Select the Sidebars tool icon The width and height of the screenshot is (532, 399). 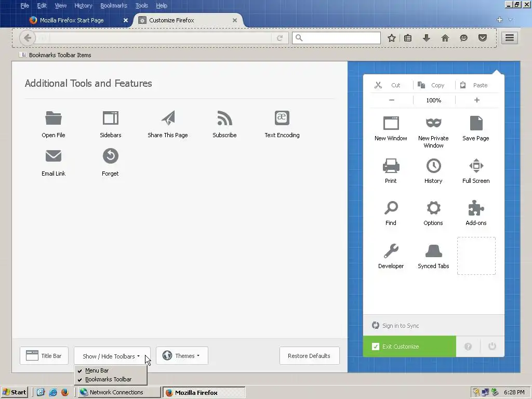point(110,118)
